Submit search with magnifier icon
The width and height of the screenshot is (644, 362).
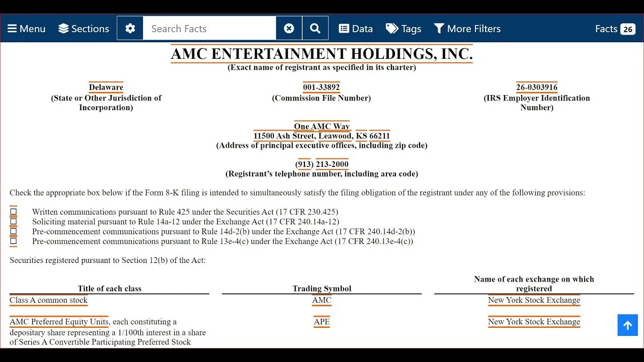pos(315,28)
